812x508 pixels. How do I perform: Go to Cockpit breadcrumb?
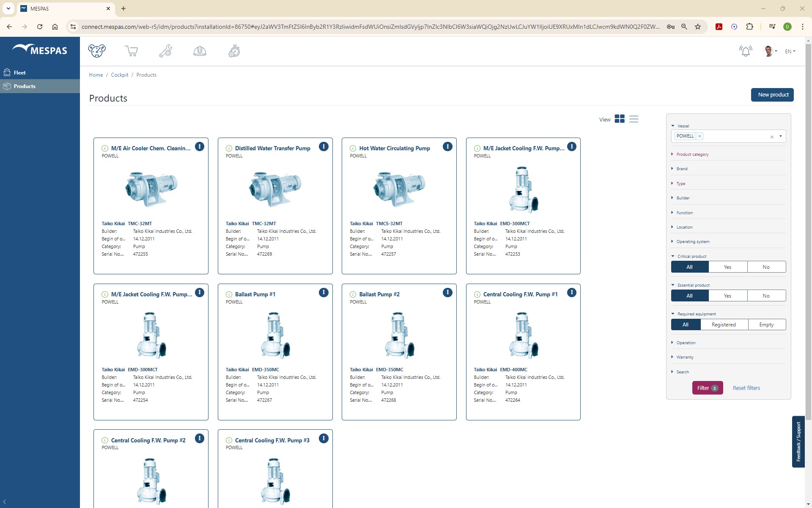(x=120, y=75)
